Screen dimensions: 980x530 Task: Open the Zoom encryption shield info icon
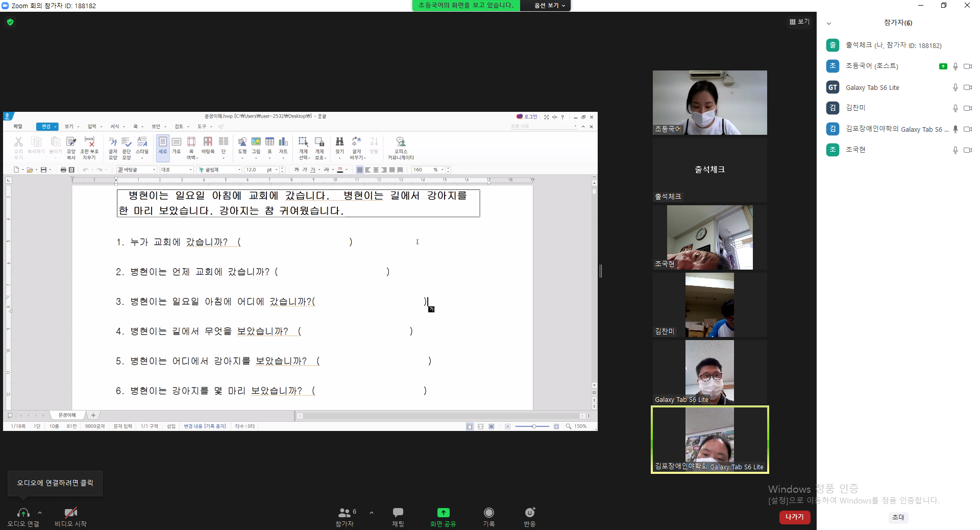tap(10, 22)
